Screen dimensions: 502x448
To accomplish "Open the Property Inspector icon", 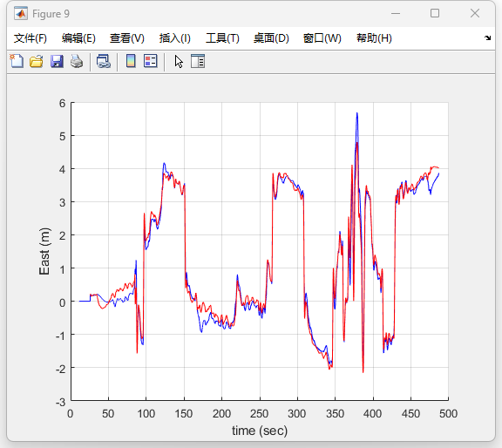I will pyautogui.click(x=198, y=61).
